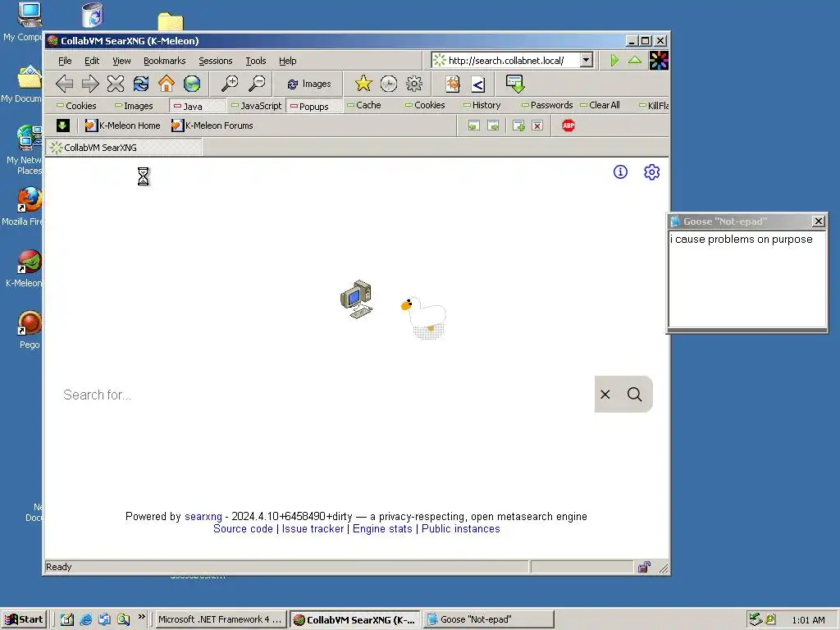Screen dimensions: 840x630
Task: Toggle Cache clear option
Action: (364, 105)
